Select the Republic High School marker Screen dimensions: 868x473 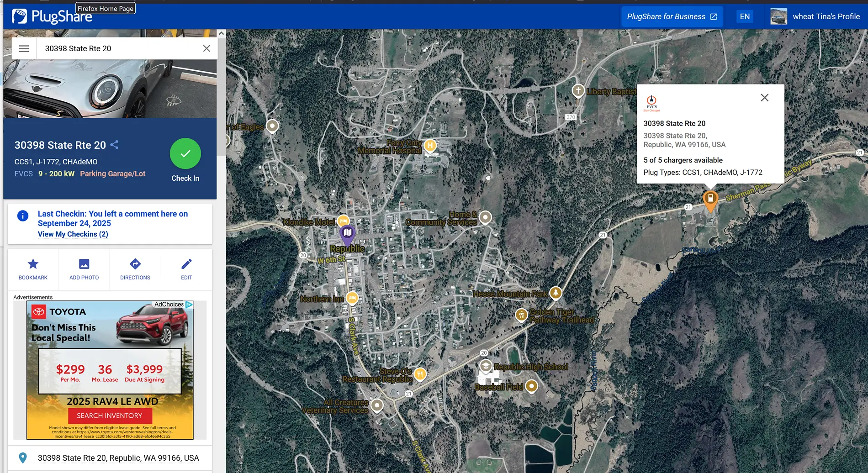(486, 366)
